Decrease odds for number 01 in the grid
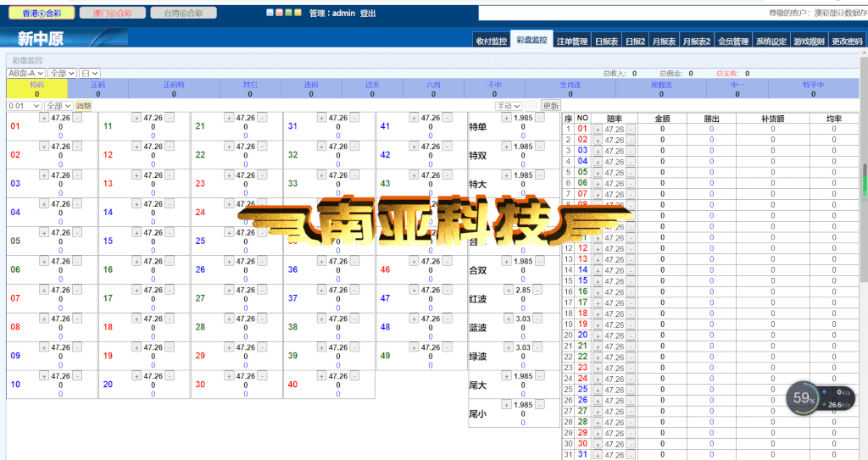Image resolution: width=868 pixels, height=460 pixels. (77, 118)
